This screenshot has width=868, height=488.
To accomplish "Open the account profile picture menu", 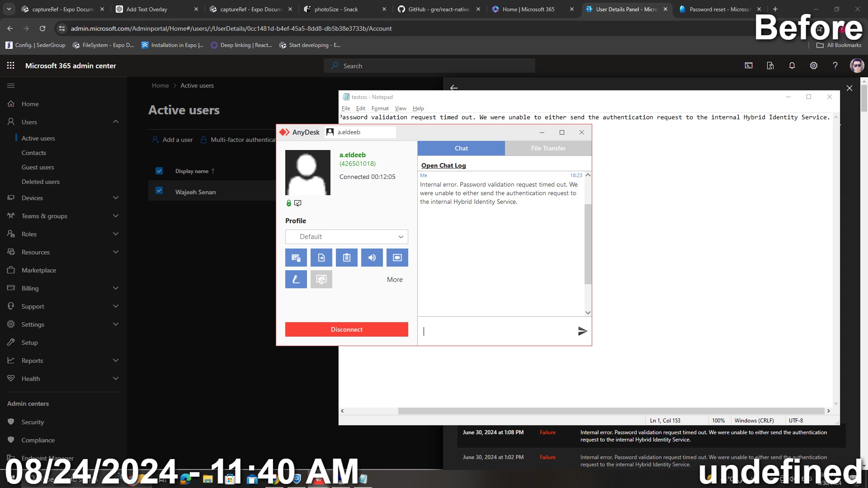I will click(857, 66).
